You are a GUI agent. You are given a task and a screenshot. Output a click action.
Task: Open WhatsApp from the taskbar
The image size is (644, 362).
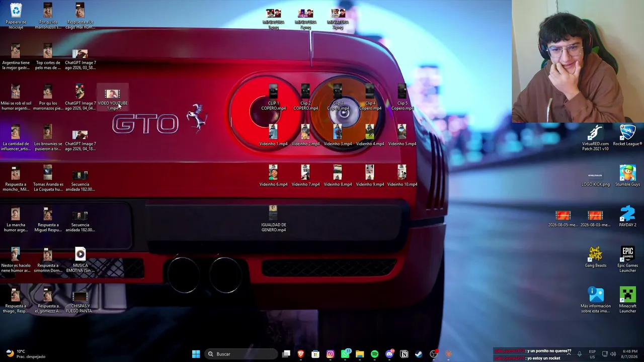pos(345,354)
